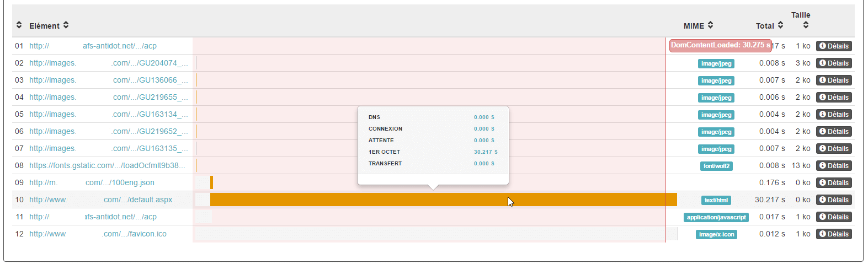This screenshot has width=868, height=264.
Task: Click the 0.017 s total in row 11
Action: coord(772,217)
